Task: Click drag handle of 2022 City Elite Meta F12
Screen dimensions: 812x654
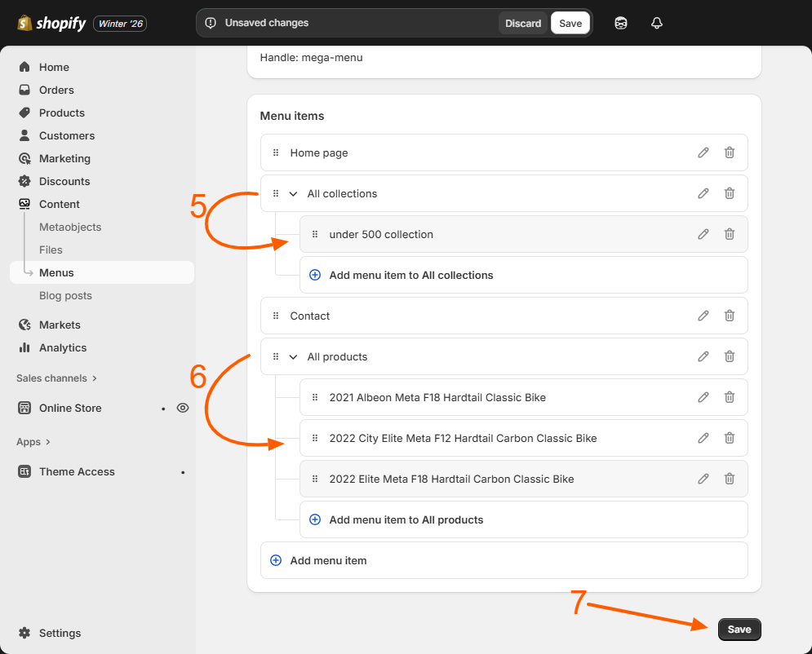Action: (315, 438)
